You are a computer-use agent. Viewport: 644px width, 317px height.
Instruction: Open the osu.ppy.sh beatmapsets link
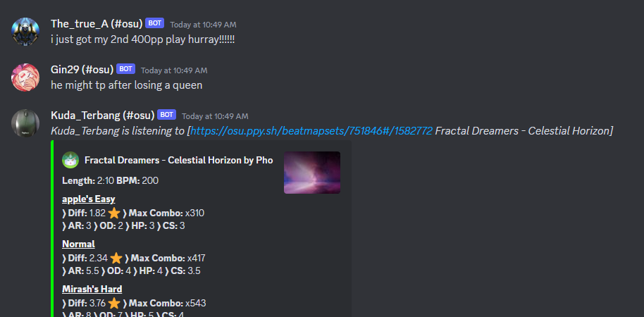(311, 131)
